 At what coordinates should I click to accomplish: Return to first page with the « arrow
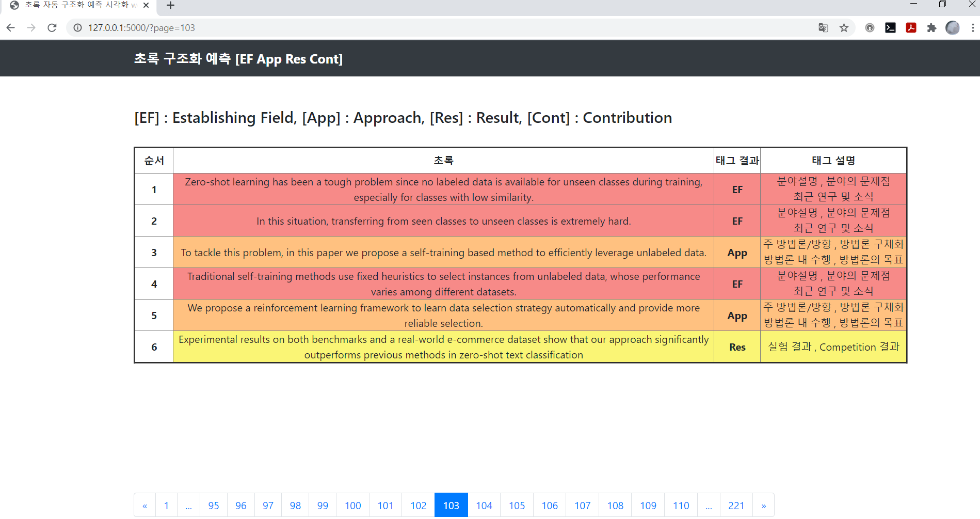145,505
